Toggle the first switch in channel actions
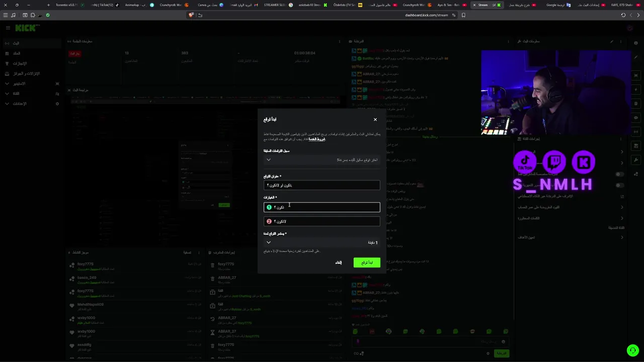 (620, 174)
